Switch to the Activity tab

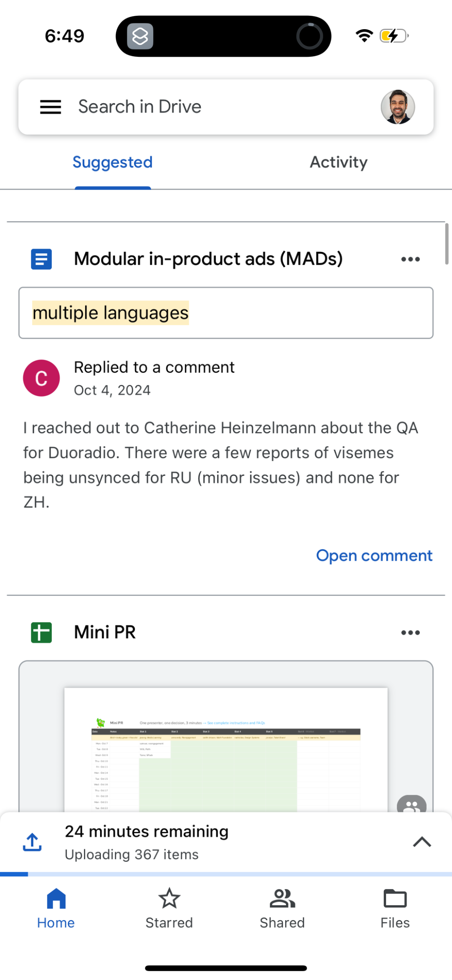[x=338, y=163]
